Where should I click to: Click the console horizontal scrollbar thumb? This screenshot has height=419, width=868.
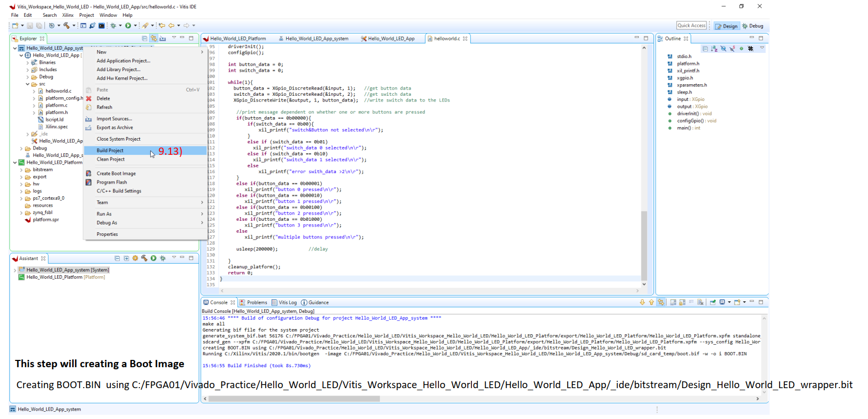pyautogui.click(x=294, y=399)
